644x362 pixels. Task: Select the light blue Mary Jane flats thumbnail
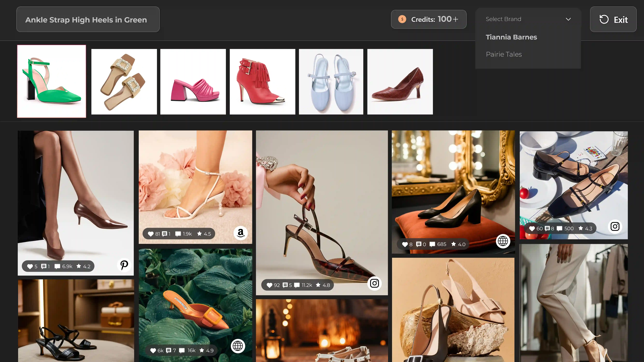331,82
